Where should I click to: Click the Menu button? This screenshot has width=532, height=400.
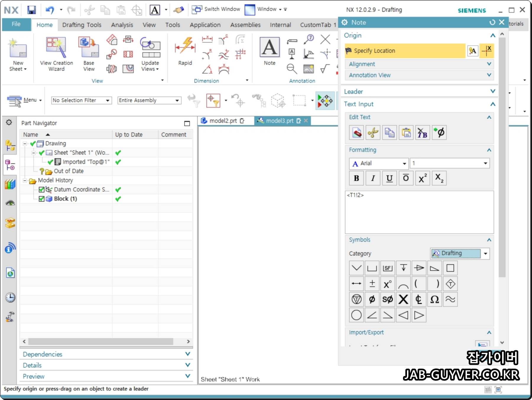pos(25,100)
